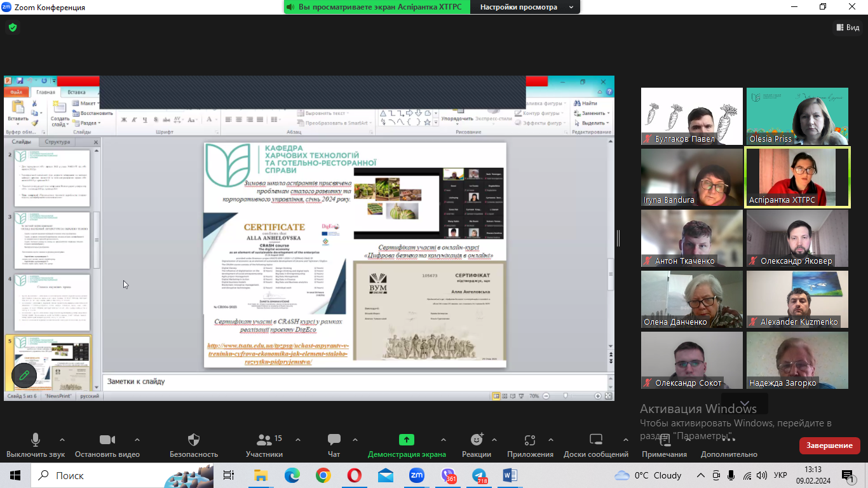
Task: Click the Save icon in PowerPoint quick access
Action: click(19, 81)
